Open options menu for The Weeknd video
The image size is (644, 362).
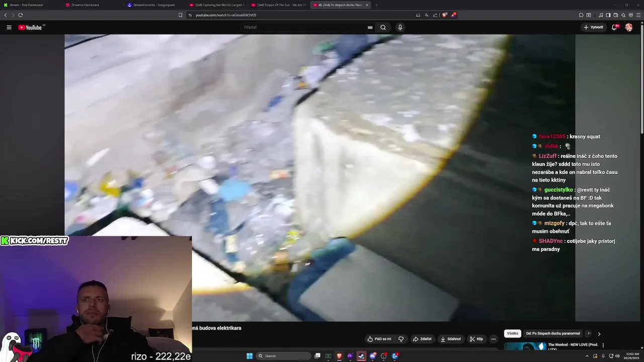(x=603, y=345)
